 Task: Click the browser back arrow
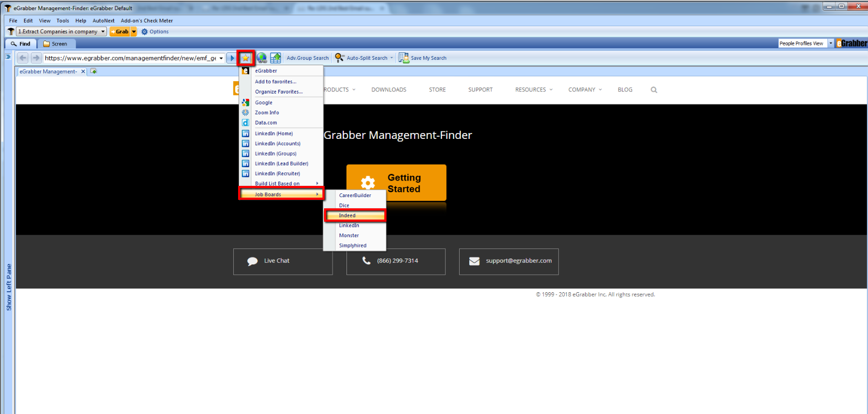tap(22, 58)
